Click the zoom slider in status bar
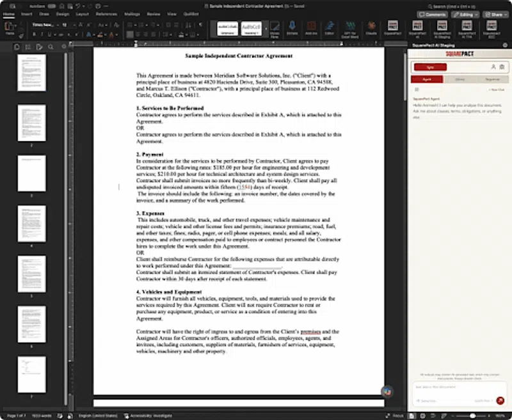This screenshot has height=420, width=512. click(x=472, y=416)
